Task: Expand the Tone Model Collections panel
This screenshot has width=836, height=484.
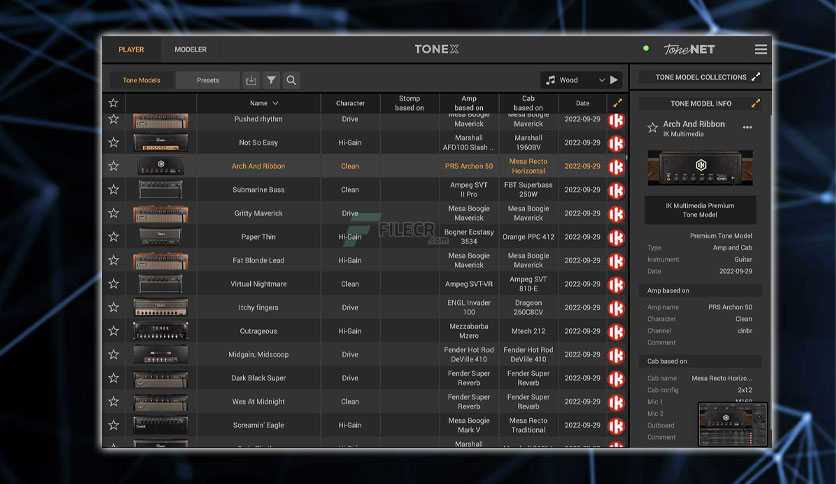Action: (755, 77)
